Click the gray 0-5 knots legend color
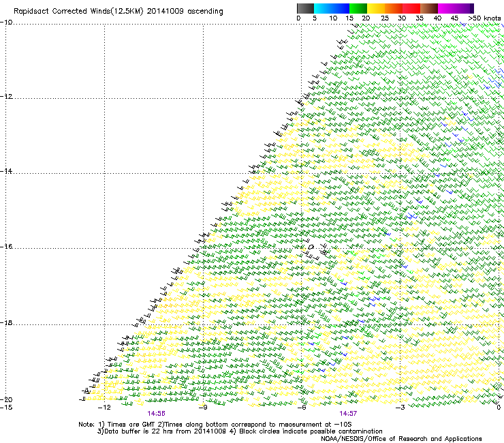The width and height of the screenshot is (504, 443). pyautogui.click(x=305, y=8)
